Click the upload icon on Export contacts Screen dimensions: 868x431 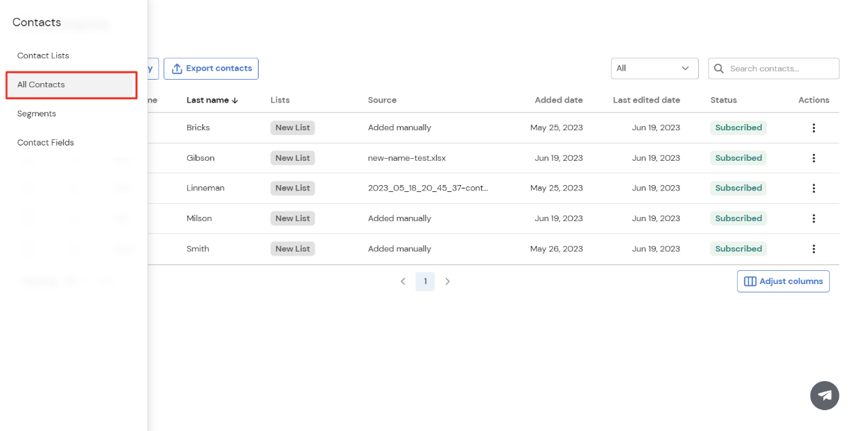[x=177, y=68]
